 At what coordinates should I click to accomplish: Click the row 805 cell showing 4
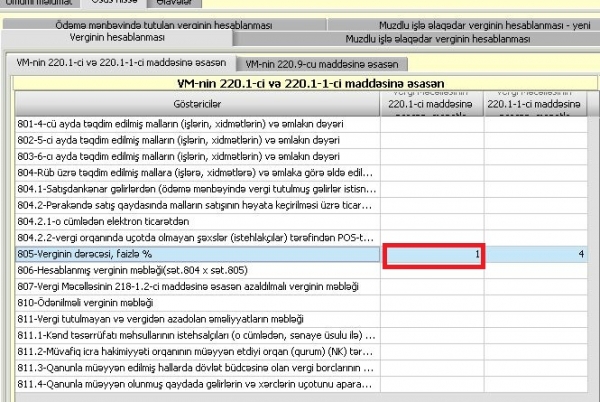[538, 255]
